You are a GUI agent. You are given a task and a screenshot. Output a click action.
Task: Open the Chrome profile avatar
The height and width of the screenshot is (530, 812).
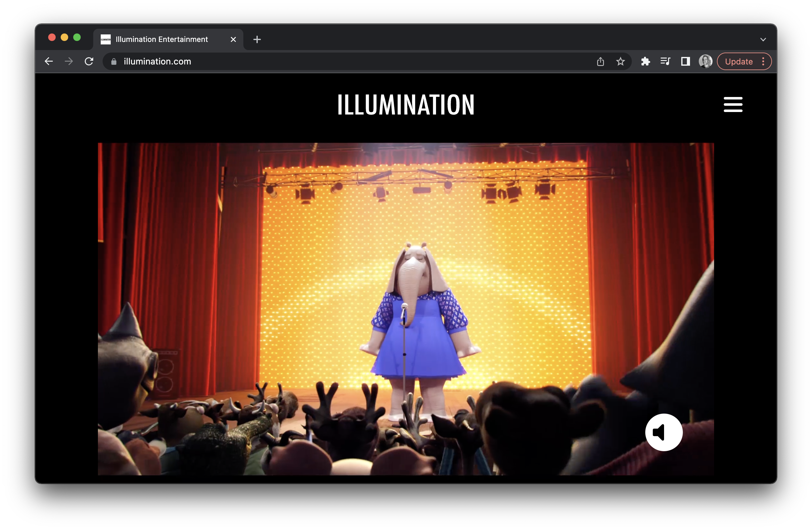[x=705, y=61]
